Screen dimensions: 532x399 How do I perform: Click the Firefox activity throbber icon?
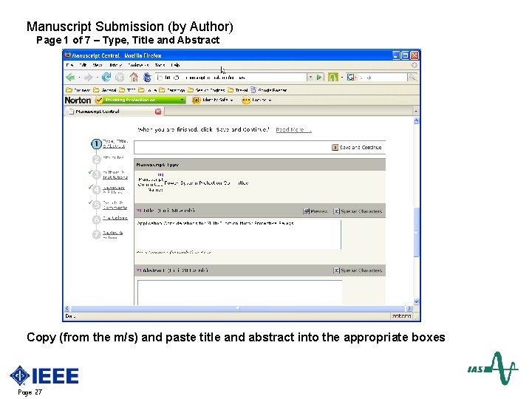point(414,65)
